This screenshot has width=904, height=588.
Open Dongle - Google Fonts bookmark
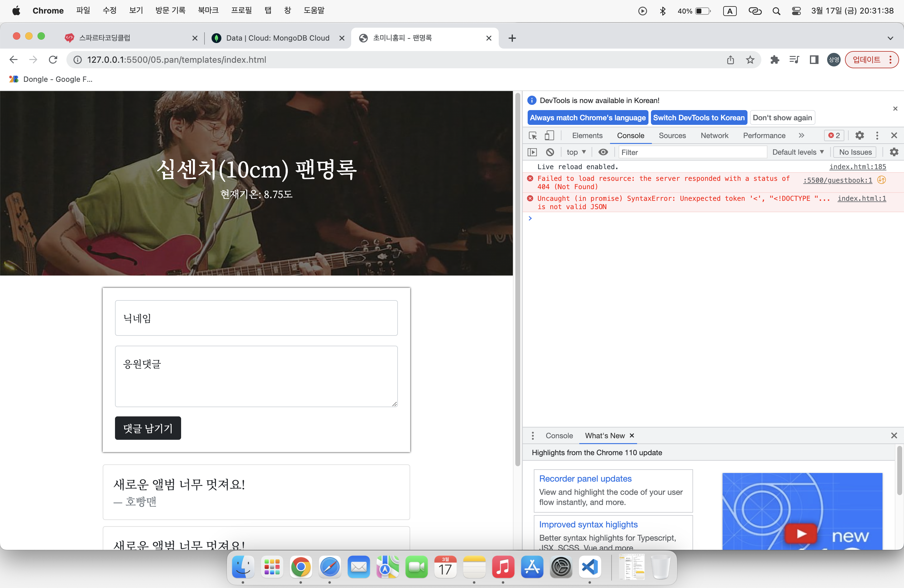pyautogui.click(x=51, y=79)
